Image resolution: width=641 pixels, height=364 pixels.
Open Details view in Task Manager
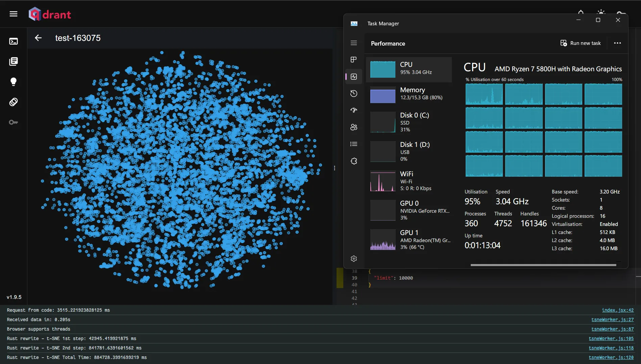click(353, 144)
